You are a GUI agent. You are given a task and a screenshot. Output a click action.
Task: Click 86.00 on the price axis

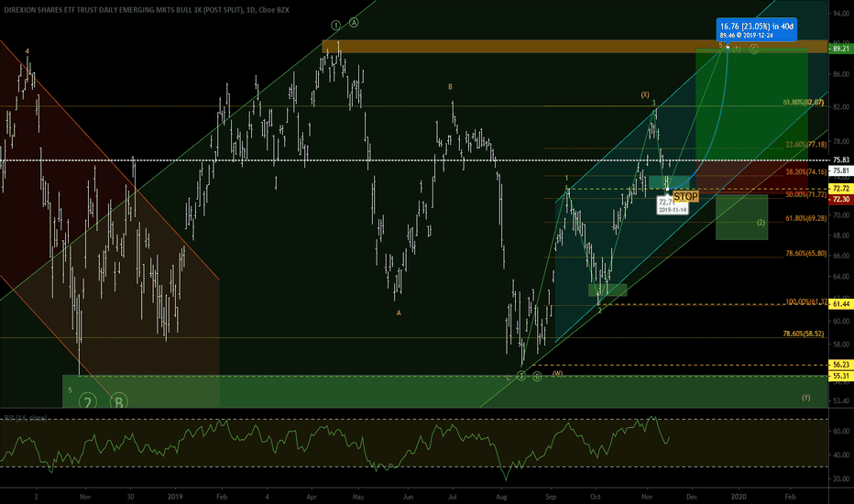tap(841, 74)
